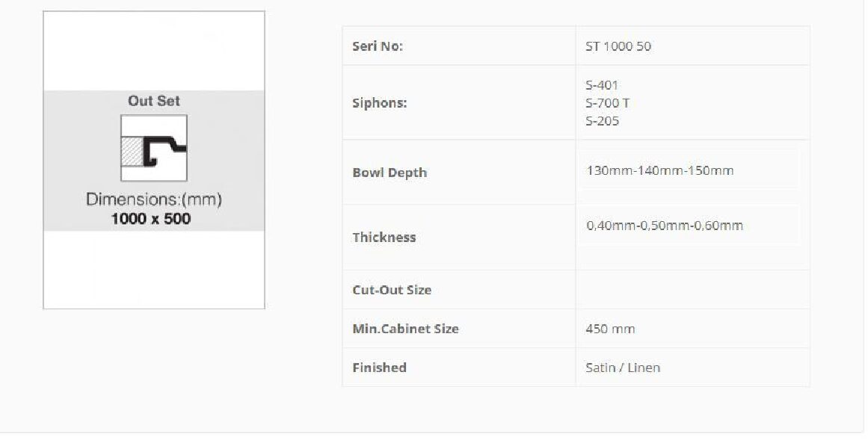868x446 pixels.
Task: Select the 0,40mm-0,50mm-0,60mm thickness value
Action: (665, 226)
